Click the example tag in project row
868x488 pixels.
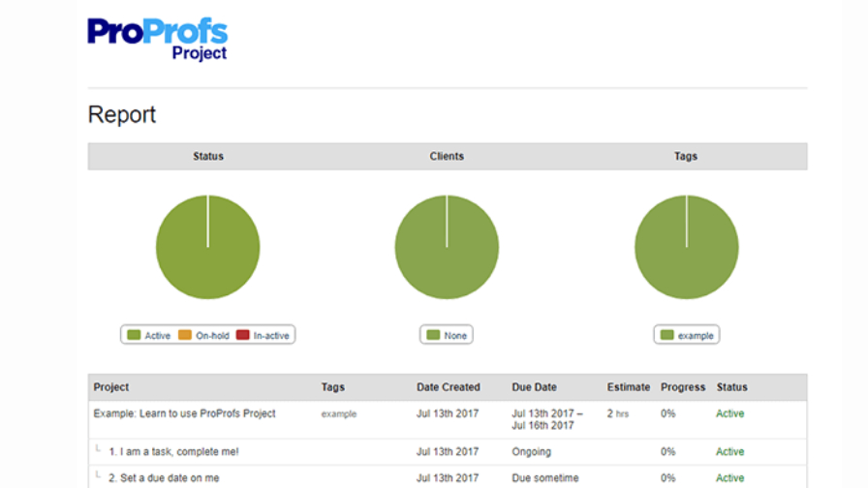pos(339,413)
